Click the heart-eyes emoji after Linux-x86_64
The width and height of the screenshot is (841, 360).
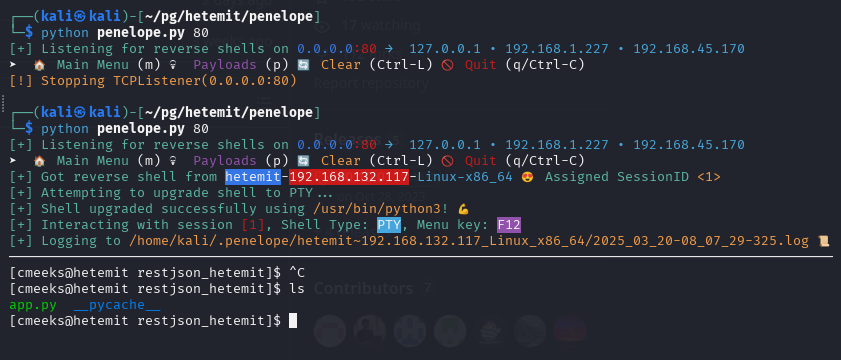[x=527, y=177]
